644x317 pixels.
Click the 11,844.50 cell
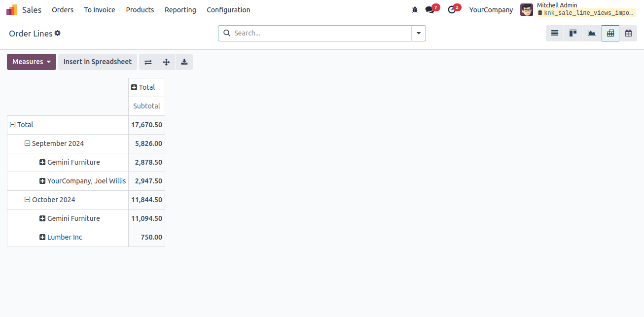point(146,200)
